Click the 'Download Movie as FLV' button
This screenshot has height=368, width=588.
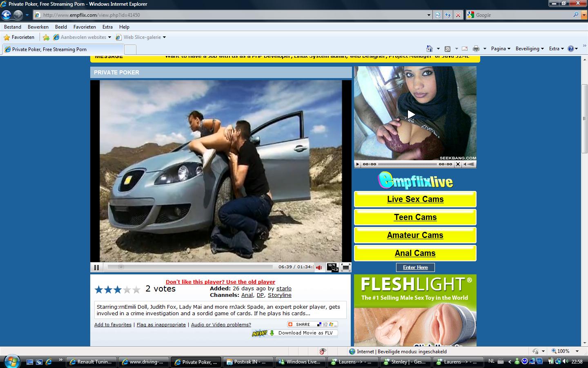coord(305,333)
